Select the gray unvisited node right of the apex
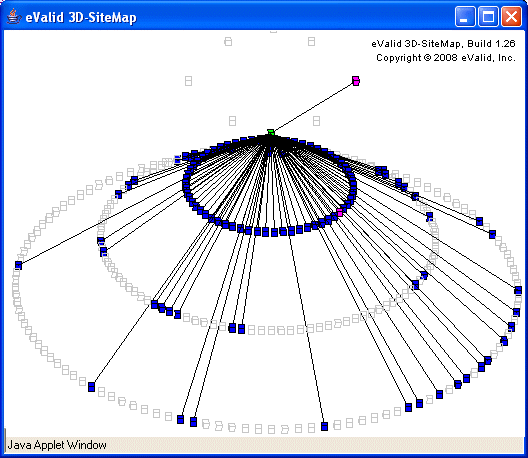 pyautogui.click(x=316, y=121)
